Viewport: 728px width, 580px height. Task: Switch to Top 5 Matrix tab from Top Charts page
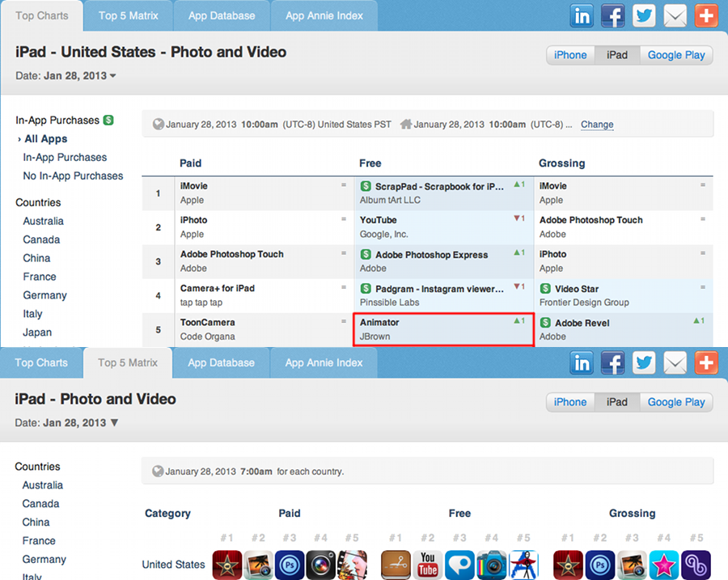pos(128,16)
